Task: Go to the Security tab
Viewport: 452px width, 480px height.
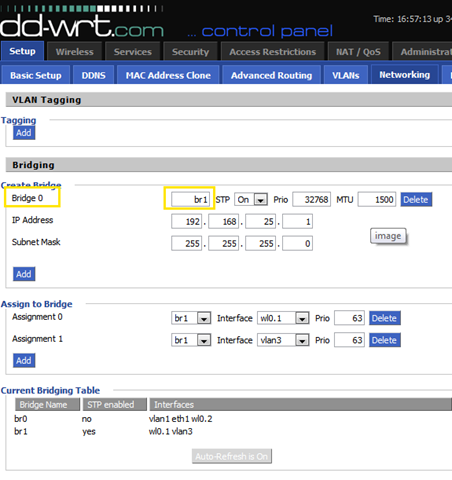Action: point(190,52)
